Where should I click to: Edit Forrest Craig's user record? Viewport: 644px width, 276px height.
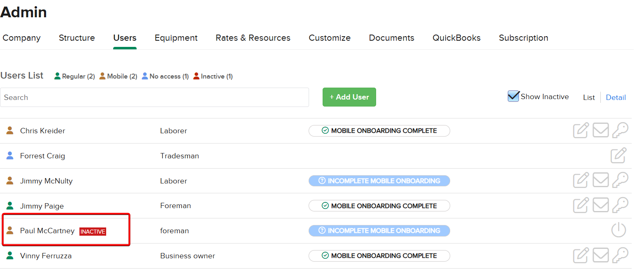click(x=618, y=156)
